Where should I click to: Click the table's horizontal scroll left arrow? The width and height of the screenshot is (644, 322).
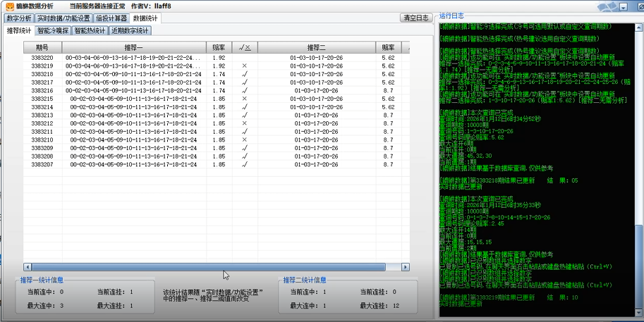point(28,267)
